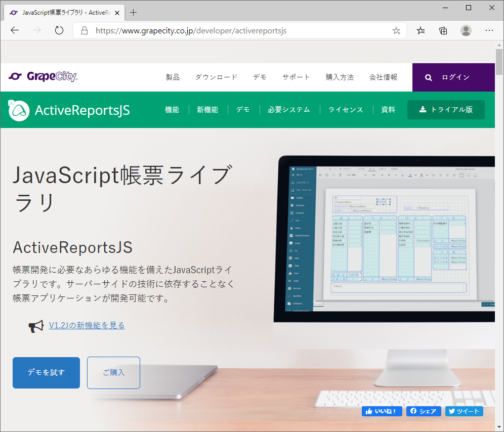Go back to the previous page

[15, 30]
